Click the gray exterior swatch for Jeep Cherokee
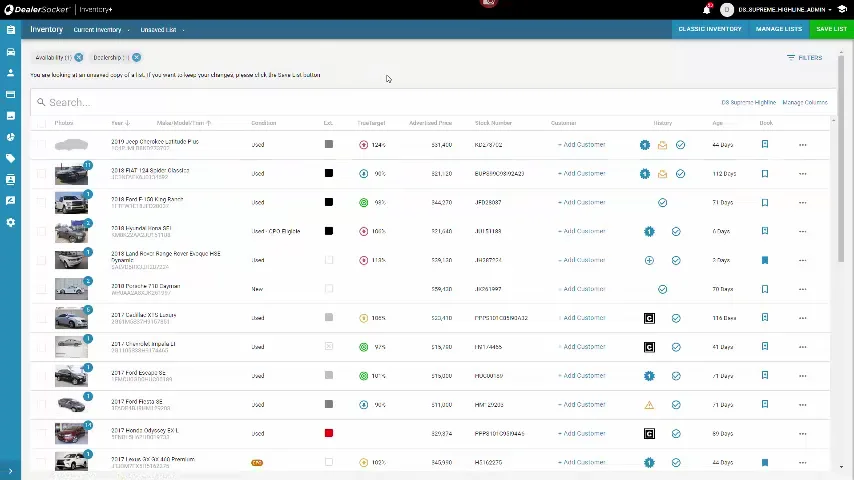The height and width of the screenshot is (480, 854). pos(328,144)
